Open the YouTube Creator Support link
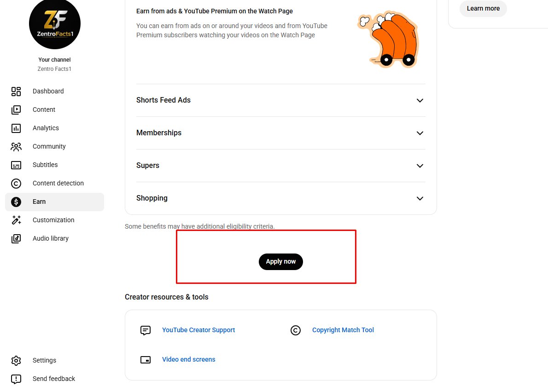 [198, 330]
